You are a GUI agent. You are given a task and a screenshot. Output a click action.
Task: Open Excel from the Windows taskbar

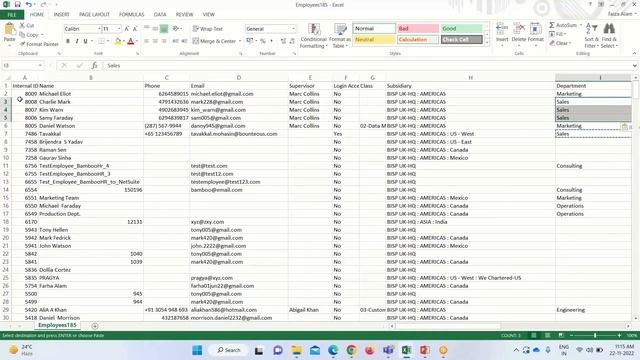point(406,350)
